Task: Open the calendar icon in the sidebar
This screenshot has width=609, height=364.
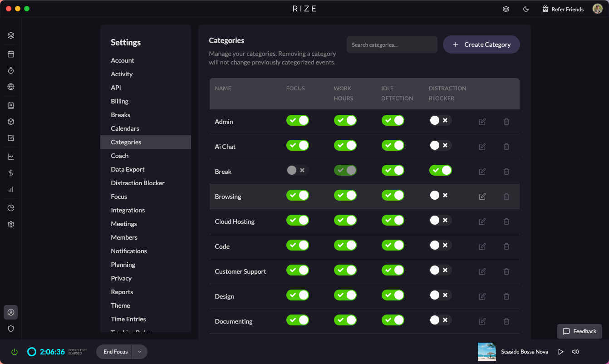Action: click(11, 54)
